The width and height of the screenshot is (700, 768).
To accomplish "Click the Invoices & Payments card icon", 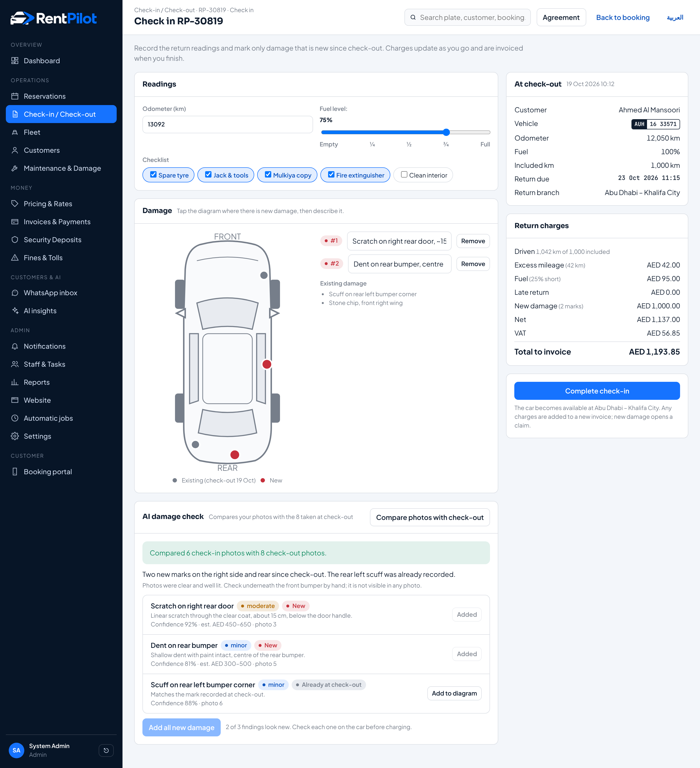I will point(15,221).
